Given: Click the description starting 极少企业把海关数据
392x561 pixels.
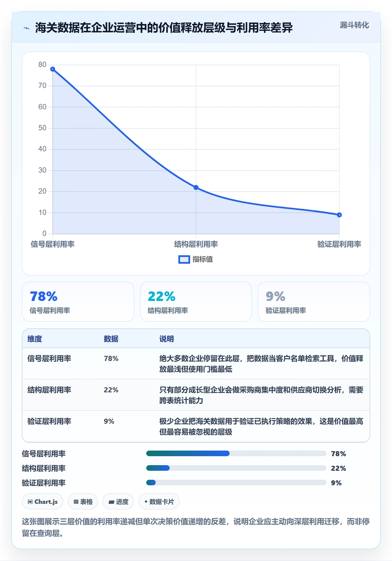Looking at the screenshot, I should click(261, 426).
